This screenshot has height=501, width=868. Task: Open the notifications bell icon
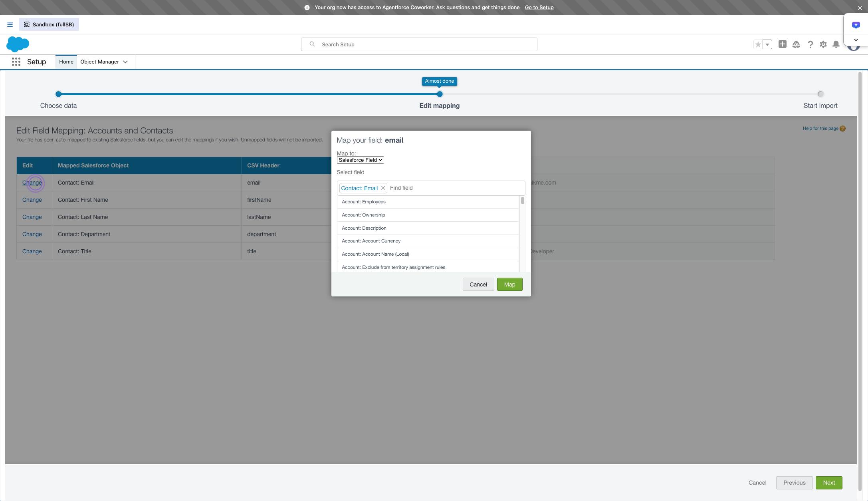click(836, 44)
